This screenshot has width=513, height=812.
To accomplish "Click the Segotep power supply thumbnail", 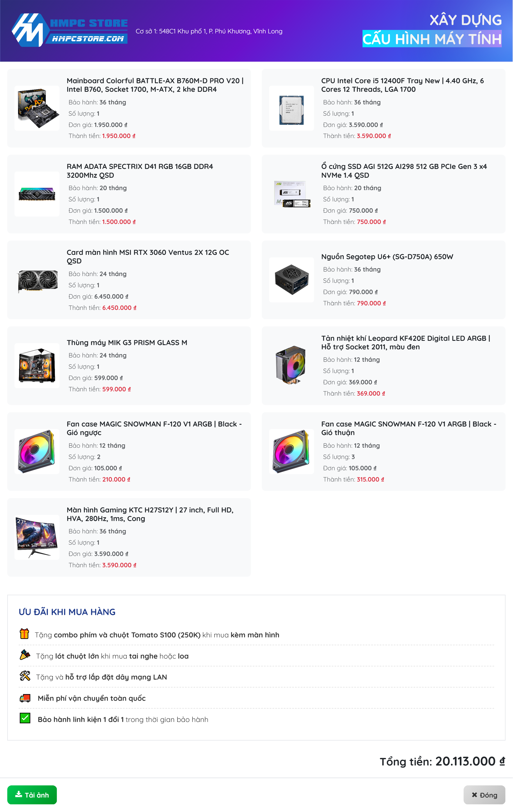I will [x=292, y=280].
